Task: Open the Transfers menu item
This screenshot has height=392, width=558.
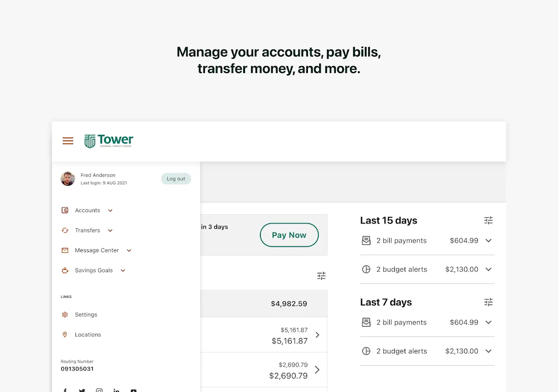Action: point(87,230)
